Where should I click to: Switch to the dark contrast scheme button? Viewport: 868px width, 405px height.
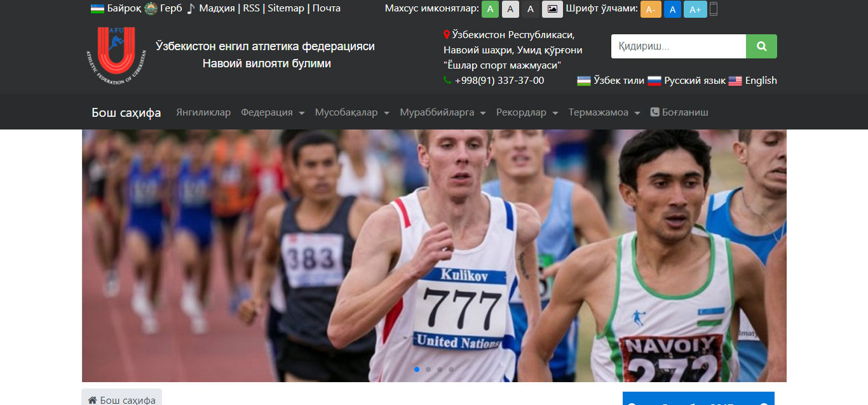point(531,9)
